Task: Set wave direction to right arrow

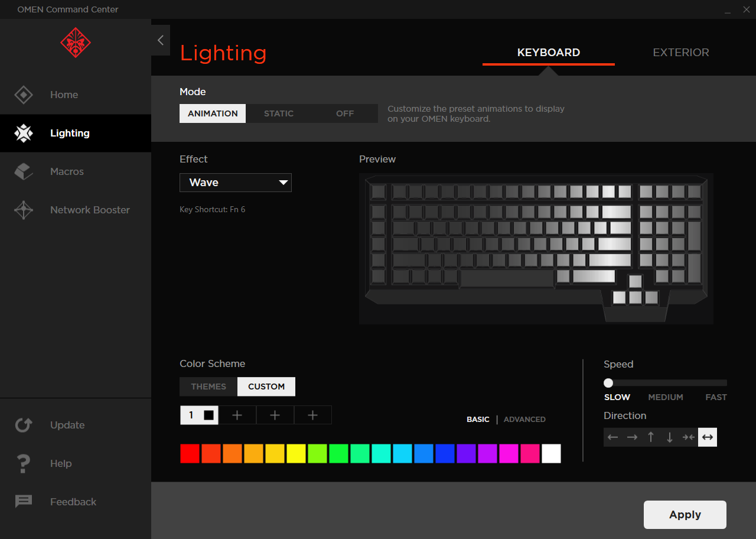Action: coord(632,437)
